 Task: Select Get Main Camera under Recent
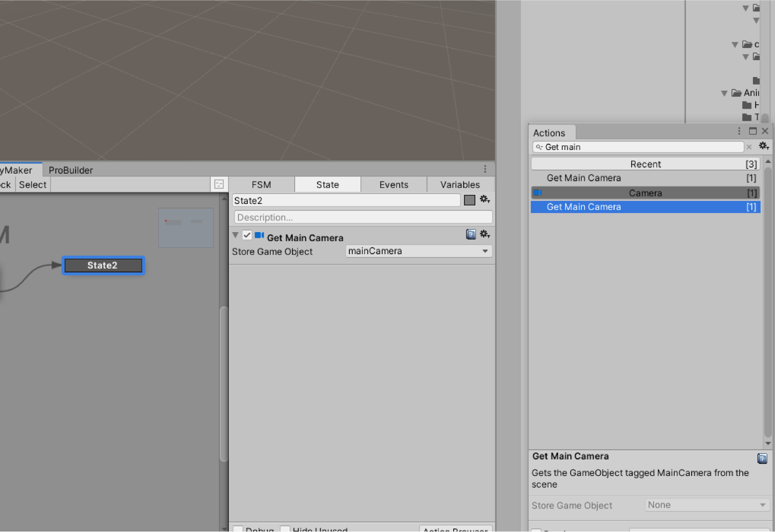(645, 178)
